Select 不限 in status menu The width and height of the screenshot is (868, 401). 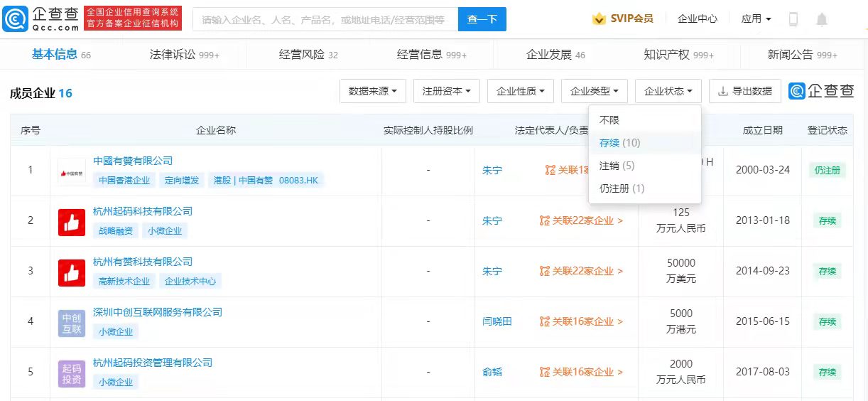point(645,120)
